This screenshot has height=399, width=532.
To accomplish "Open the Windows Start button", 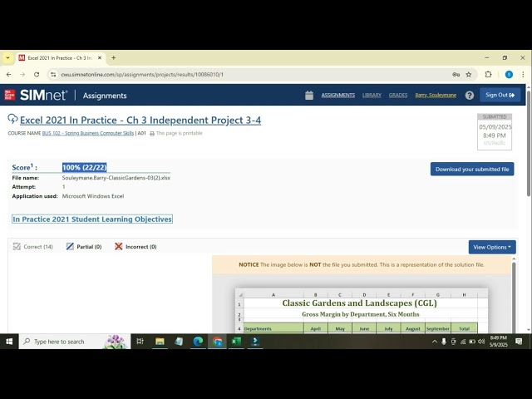I will [x=9, y=342].
